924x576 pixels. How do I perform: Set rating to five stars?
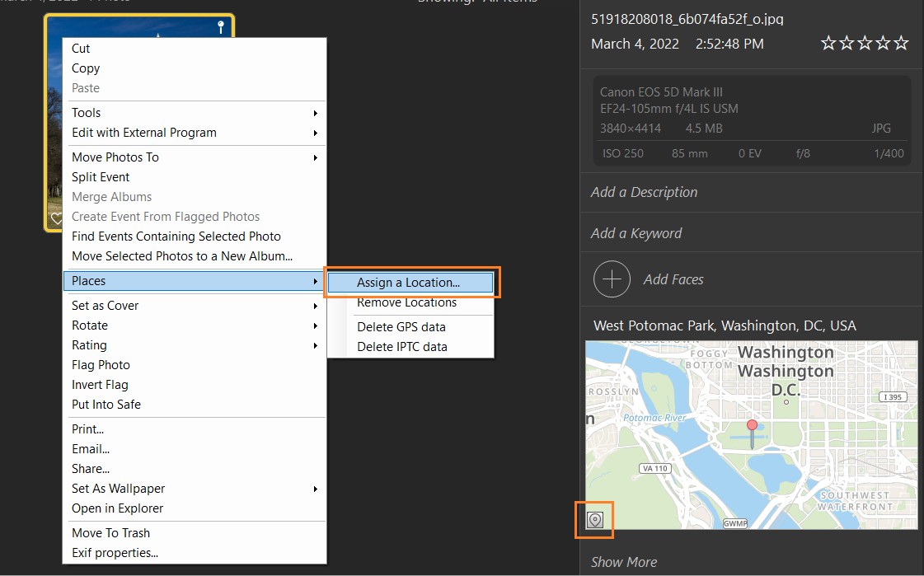pyautogui.click(x=901, y=43)
